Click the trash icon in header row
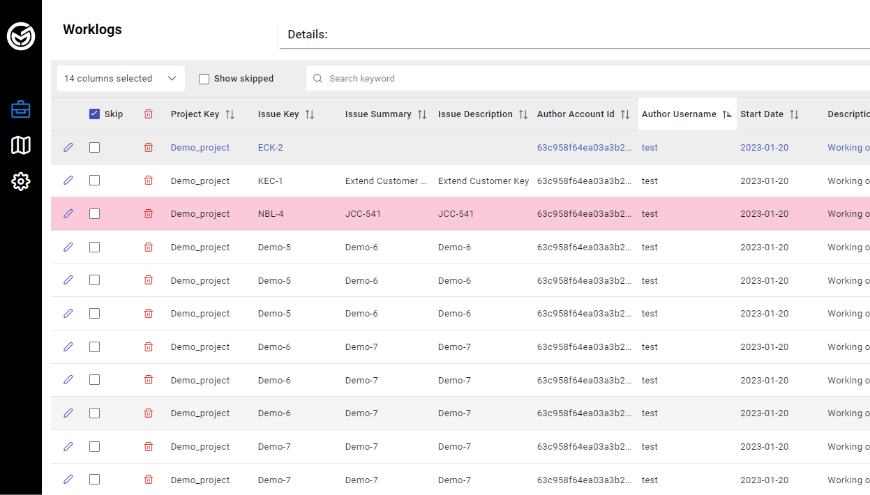870x495 pixels. point(148,114)
